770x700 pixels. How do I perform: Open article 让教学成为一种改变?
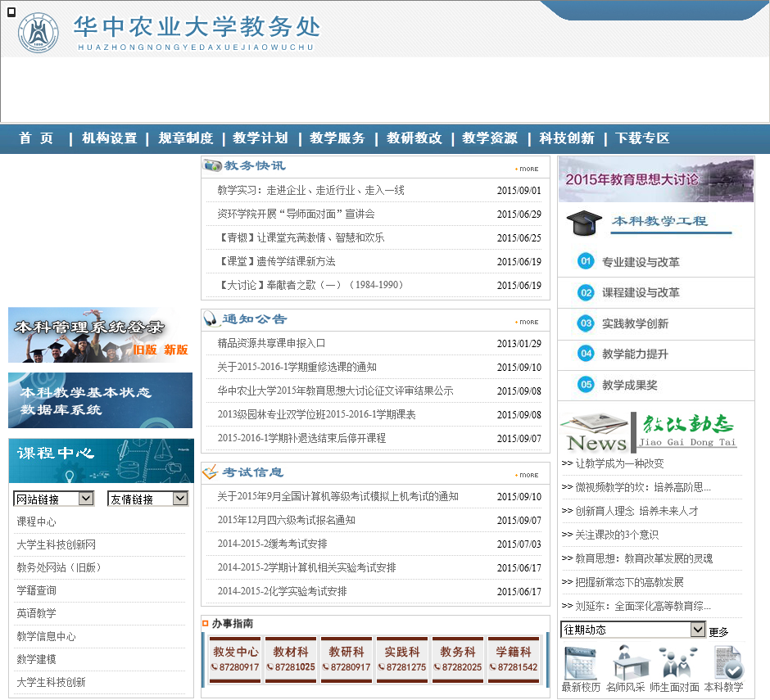coord(620,463)
